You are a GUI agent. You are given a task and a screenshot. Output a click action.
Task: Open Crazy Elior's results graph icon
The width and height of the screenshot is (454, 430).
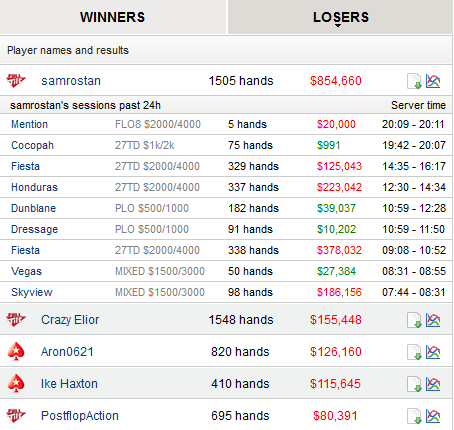coord(433,320)
